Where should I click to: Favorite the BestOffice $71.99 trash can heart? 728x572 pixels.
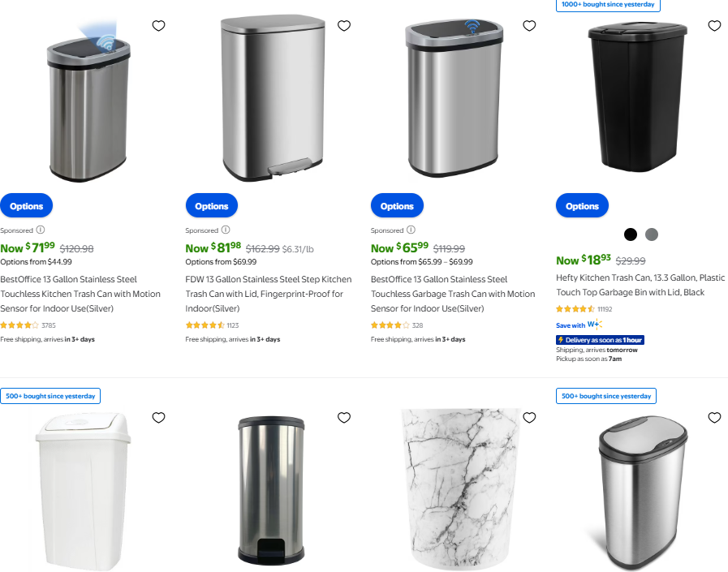(159, 25)
